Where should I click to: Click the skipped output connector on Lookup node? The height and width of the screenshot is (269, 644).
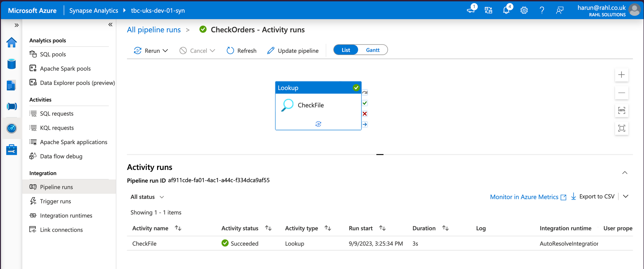[365, 92]
